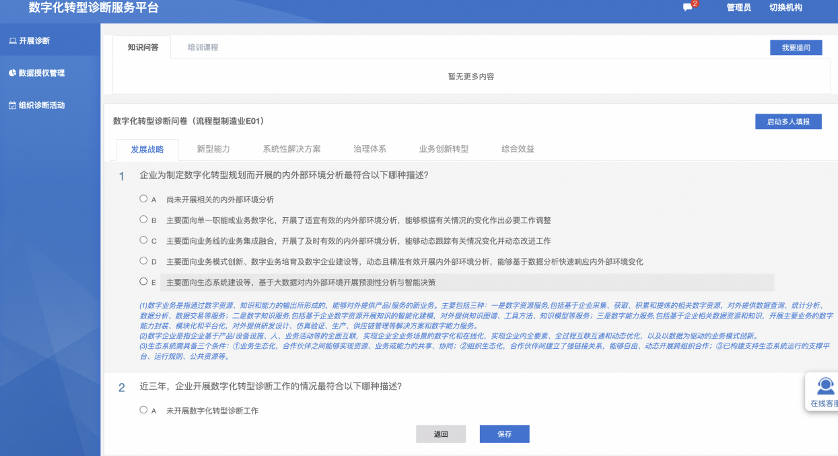Select the 新型能力 questionnaire tab

(x=213, y=149)
